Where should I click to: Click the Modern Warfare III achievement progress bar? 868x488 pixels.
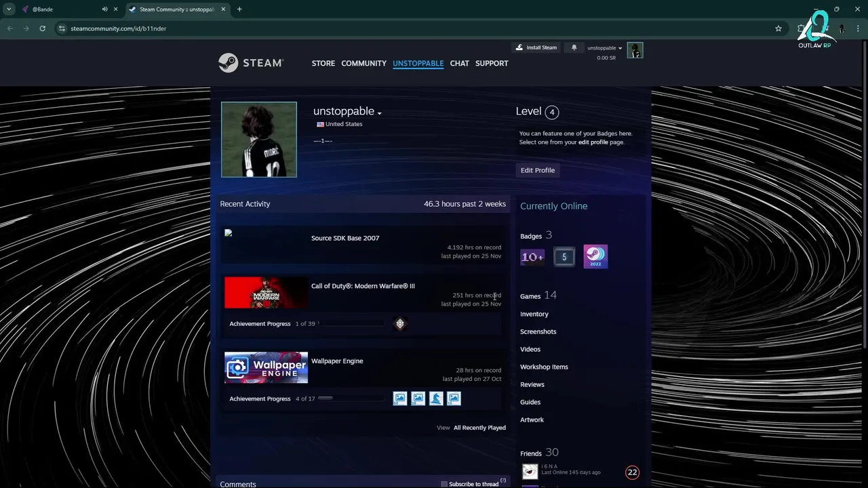point(351,324)
